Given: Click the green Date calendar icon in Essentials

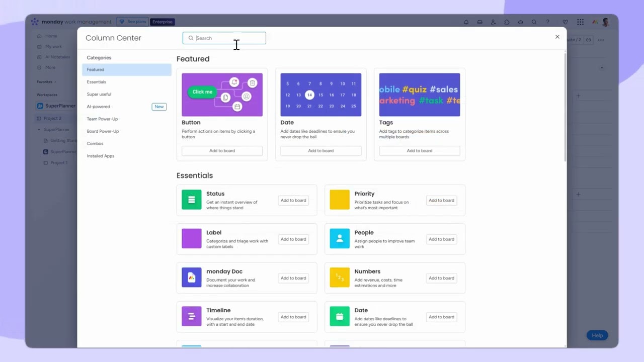Looking at the screenshot, I should point(340,316).
